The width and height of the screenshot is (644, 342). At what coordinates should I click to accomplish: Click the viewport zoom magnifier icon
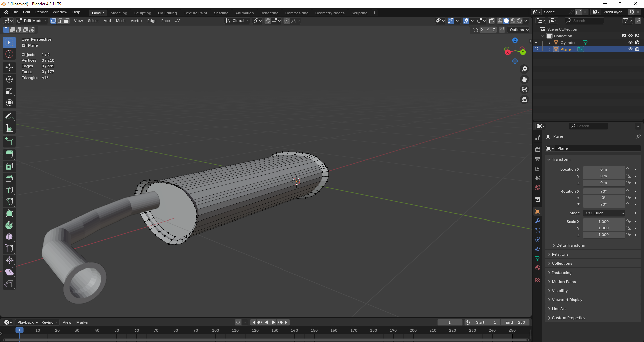pyautogui.click(x=524, y=69)
